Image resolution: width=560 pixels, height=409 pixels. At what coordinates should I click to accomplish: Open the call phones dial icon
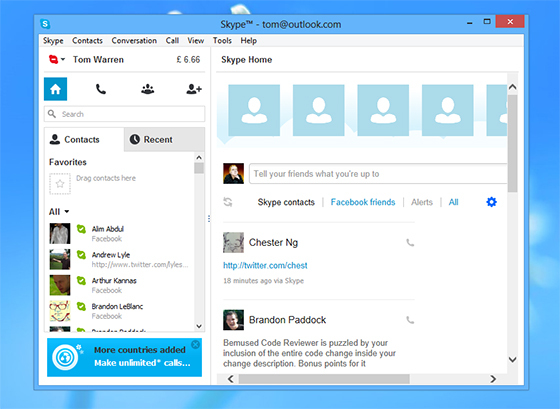click(x=101, y=89)
